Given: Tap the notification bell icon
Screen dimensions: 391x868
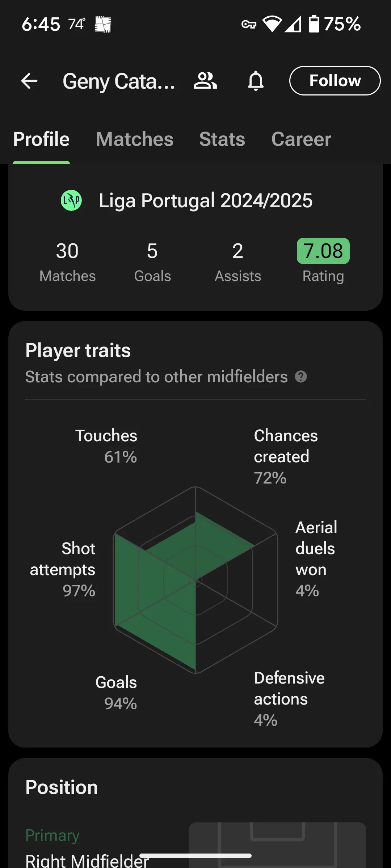Looking at the screenshot, I should tap(256, 81).
